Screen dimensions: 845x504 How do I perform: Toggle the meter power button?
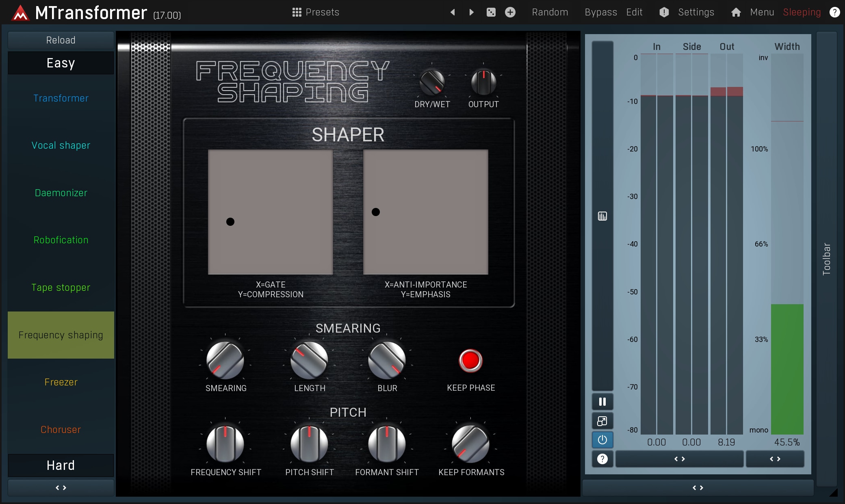pyautogui.click(x=602, y=440)
